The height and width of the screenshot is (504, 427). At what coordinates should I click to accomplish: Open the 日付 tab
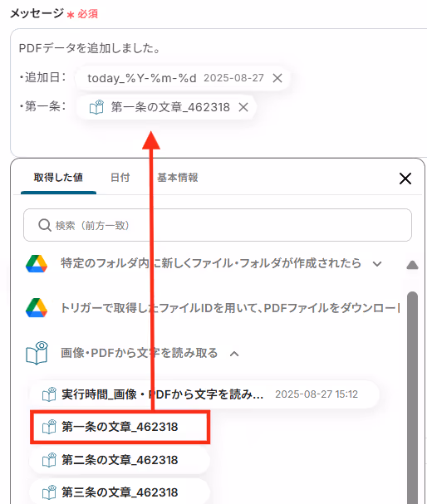(x=120, y=178)
